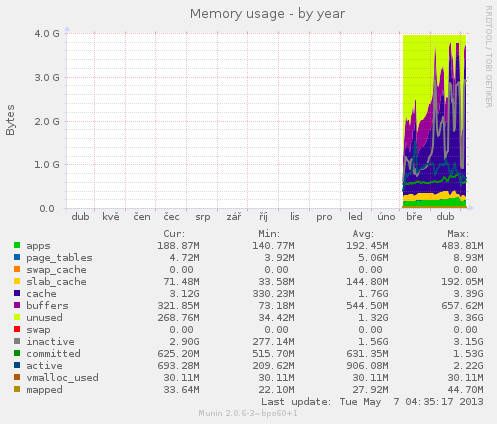Image resolution: width=497 pixels, height=424 pixels.
Task: Click the dark purple cache legend swatch
Action: (17, 293)
